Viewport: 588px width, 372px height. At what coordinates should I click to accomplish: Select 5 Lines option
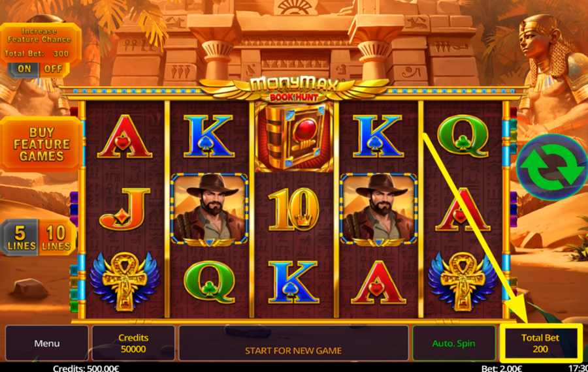click(x=20, y=238)
